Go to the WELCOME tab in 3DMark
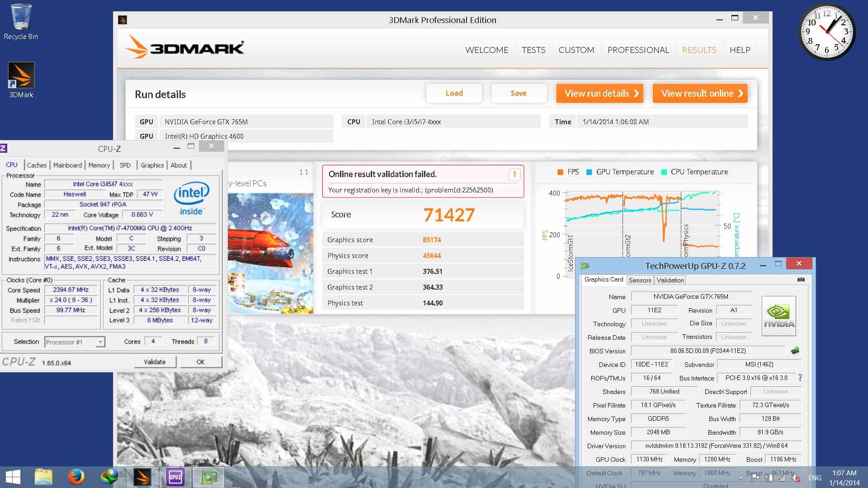 [487, 50]
